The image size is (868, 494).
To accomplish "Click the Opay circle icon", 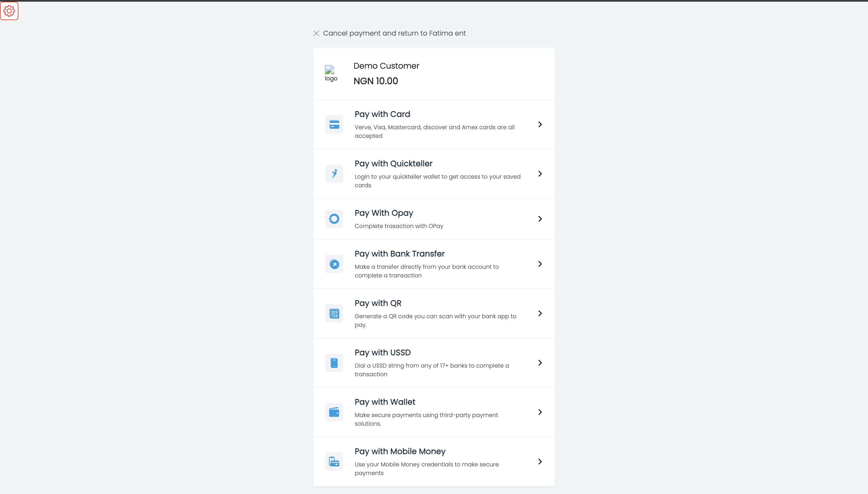I will (334, 219).
